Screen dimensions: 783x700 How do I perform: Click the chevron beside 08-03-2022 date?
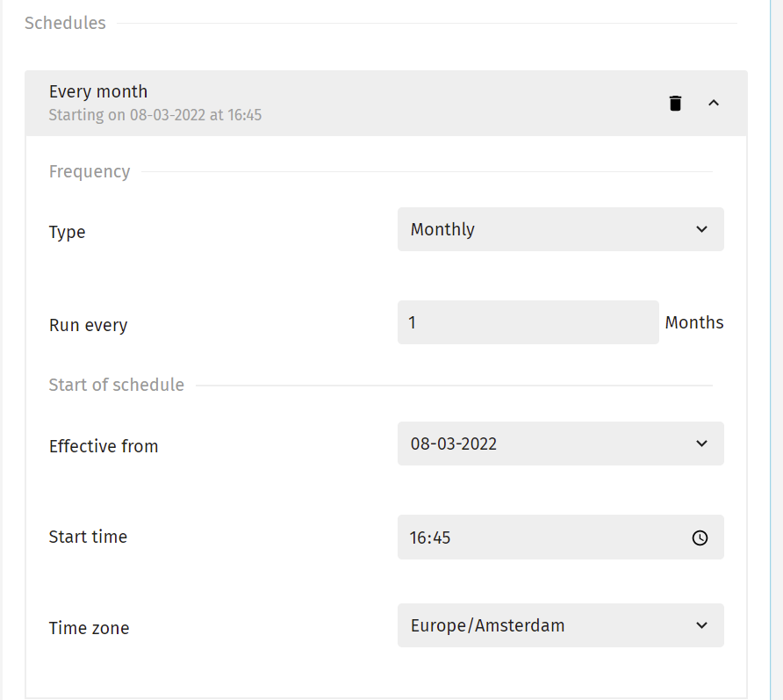coord(701,444)
